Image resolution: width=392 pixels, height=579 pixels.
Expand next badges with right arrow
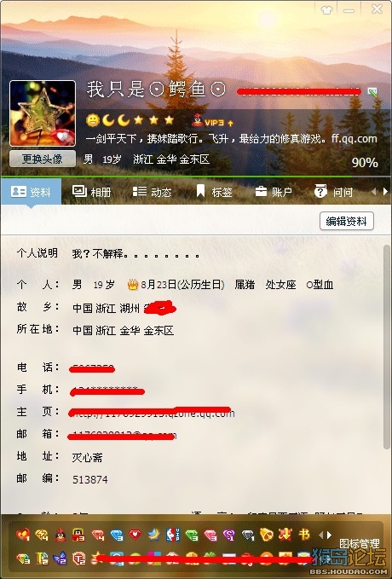[x=329, y=535]
